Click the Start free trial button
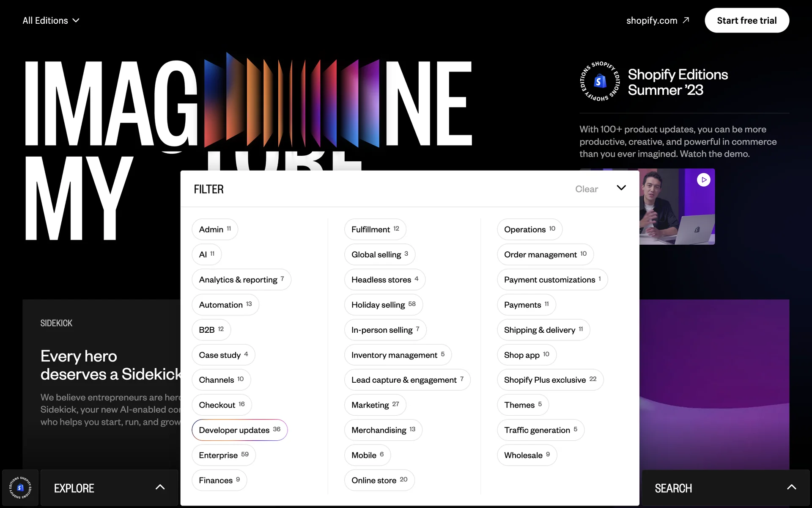The image size is (812, 508). pos(746,20)
